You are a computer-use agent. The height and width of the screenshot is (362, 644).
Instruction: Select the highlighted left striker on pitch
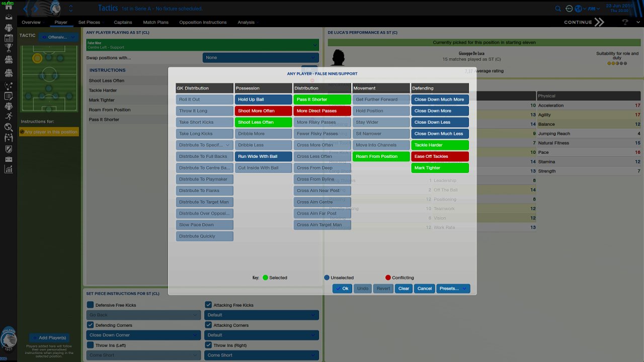(37, 58)
